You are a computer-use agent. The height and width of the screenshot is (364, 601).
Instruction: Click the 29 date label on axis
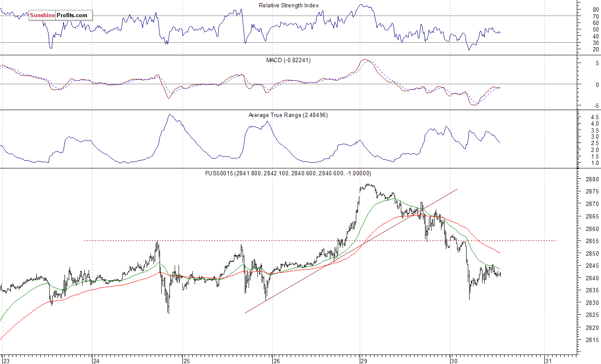tap(364, 361)
